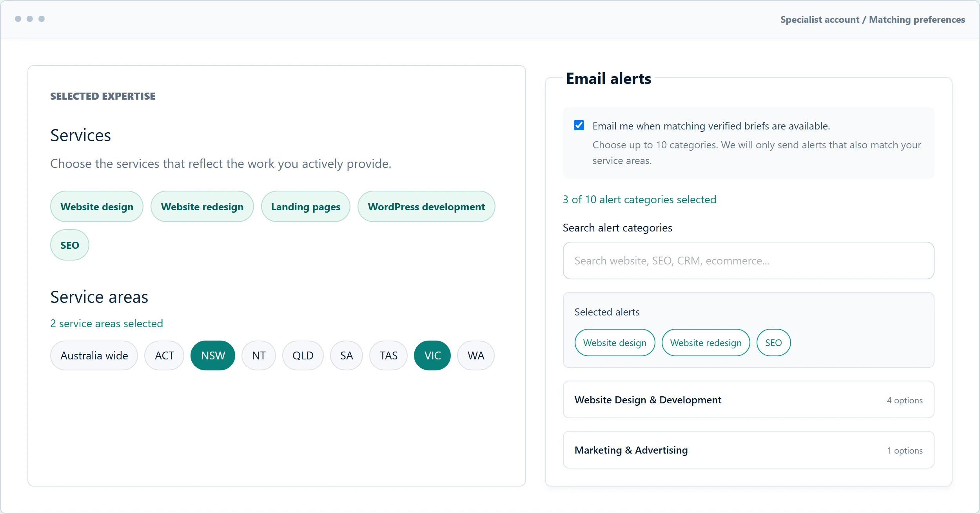This screenshot has width=980, height=514.
Task: Remove SEO from selected alerts
Action: point(773,343)
